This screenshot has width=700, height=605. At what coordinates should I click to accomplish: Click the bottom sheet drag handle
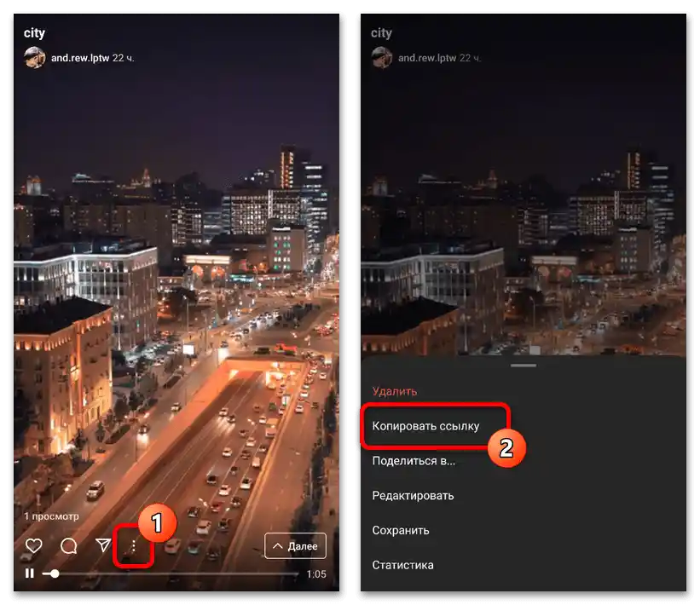pos(524,366)
